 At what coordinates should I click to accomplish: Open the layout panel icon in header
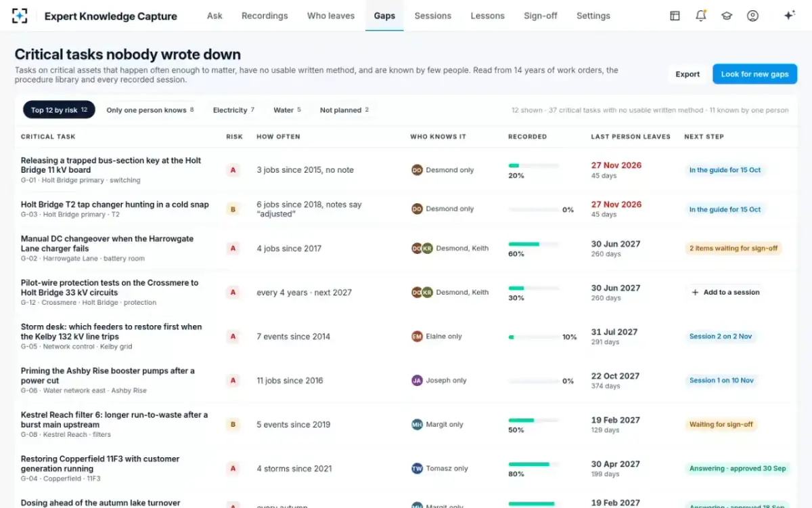tap(675, 16)
